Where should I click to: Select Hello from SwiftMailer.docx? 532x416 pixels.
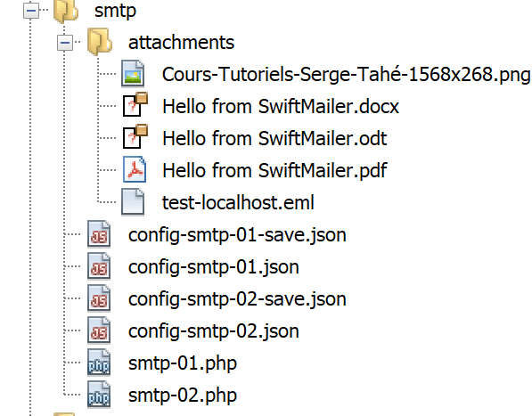pyautogui.click(x=281, y=106)
